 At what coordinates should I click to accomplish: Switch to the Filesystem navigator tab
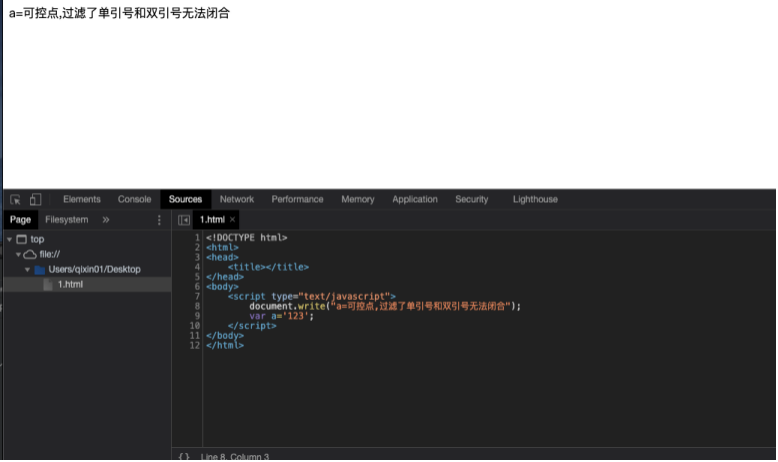(x=66, y=220)
